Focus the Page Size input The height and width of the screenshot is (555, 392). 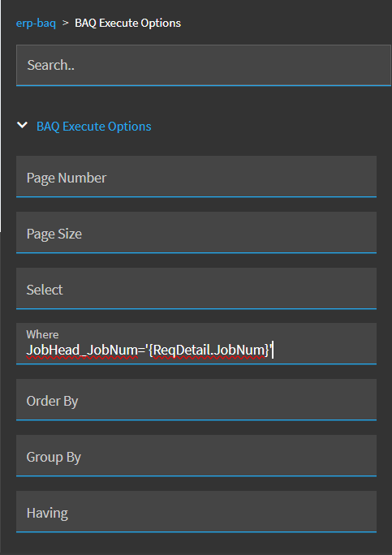pyautogui.click(x=196, y=232)
